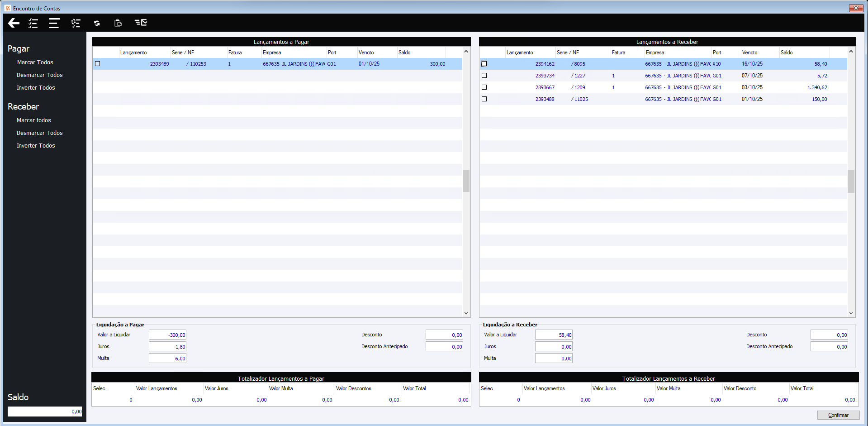Image resolution: width=868 pixels, height=426 pixels.
Task: Select receivable entry number 2393667
Action: point(545,88)
